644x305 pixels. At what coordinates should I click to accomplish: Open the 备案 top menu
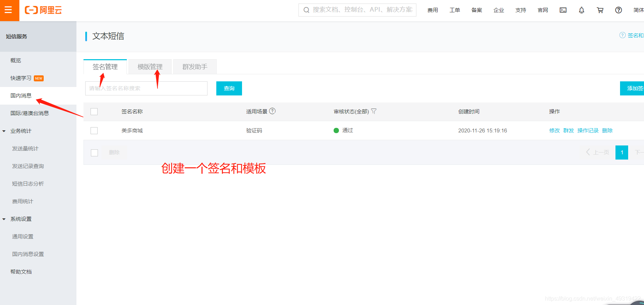tap(477, 10)
